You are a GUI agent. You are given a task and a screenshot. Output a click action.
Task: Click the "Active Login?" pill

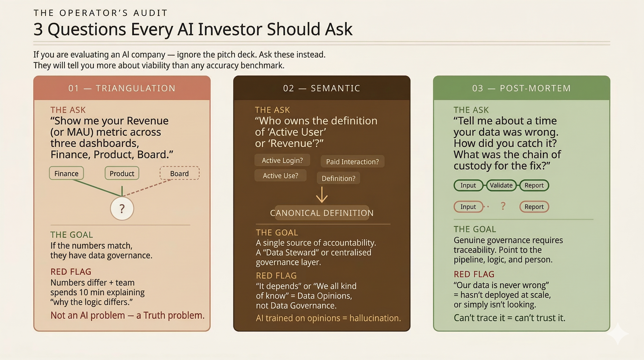tap(282, 160)
